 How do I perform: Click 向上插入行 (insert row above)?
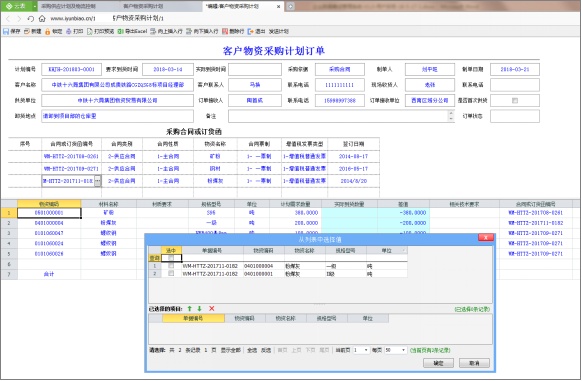pyautogui.click(x=166, y=32)
